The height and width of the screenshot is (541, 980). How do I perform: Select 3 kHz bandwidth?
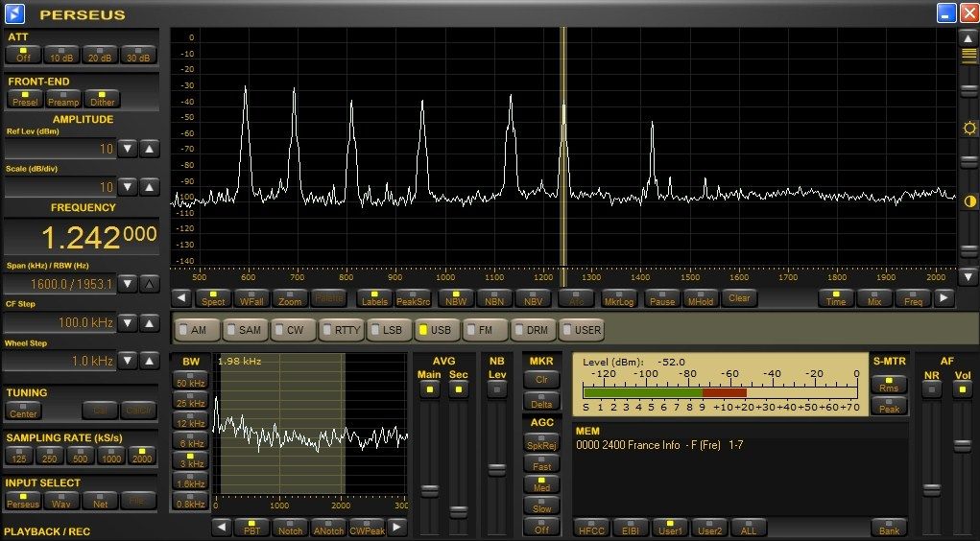191,460
